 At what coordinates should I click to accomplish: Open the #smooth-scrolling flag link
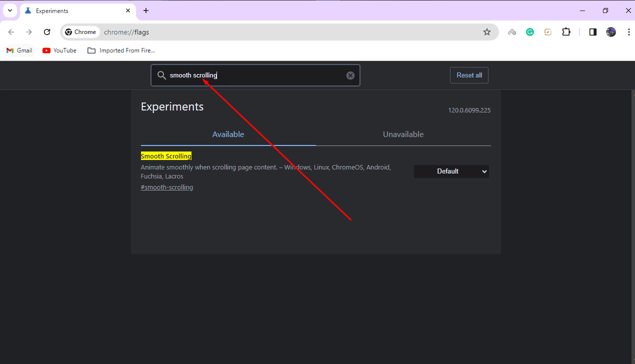[x=166, y=187]
